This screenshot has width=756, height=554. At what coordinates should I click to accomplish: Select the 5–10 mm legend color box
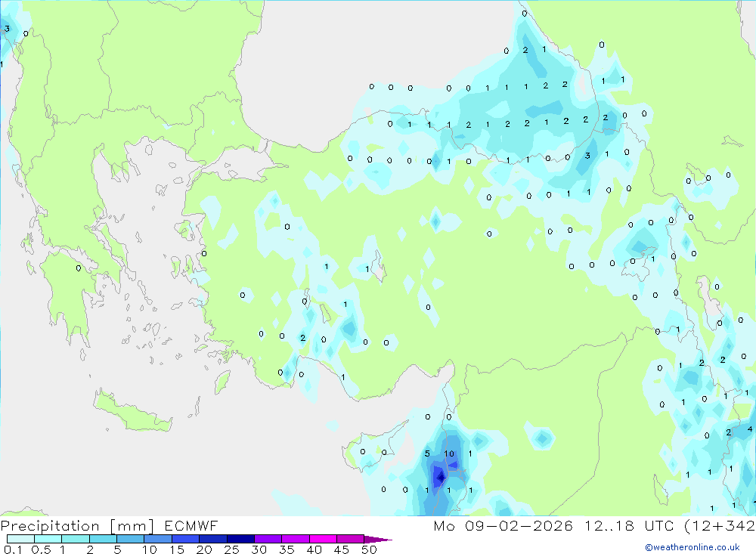pos(131,539)
